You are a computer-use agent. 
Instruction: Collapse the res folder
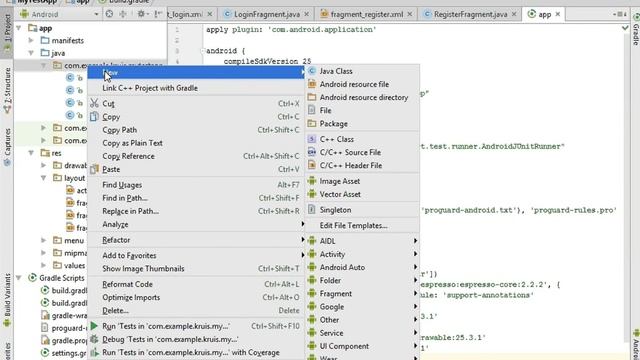pyautogui.click(x=31, y=153)
